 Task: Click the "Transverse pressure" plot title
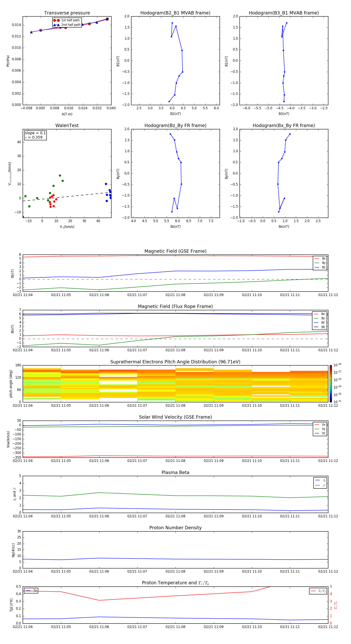pyautogui.click(x=67, y=13)
